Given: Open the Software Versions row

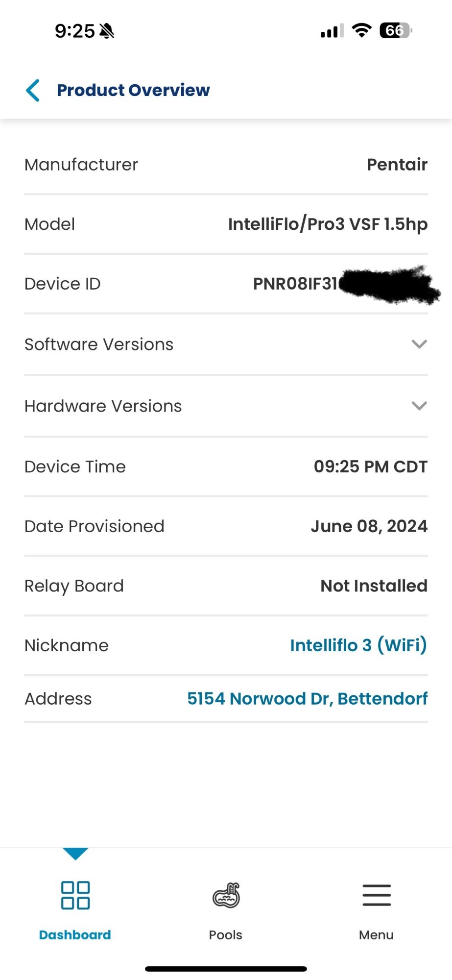Looking at the screenshot, I should [226, 344].
